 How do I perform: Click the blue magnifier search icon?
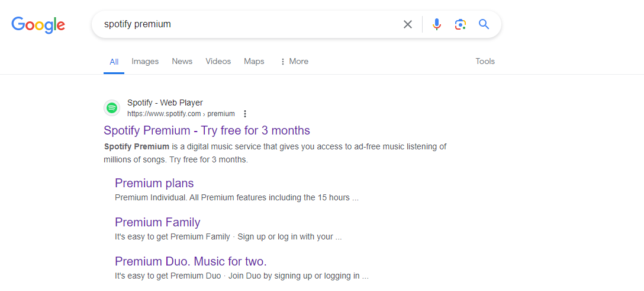(484, 24)
